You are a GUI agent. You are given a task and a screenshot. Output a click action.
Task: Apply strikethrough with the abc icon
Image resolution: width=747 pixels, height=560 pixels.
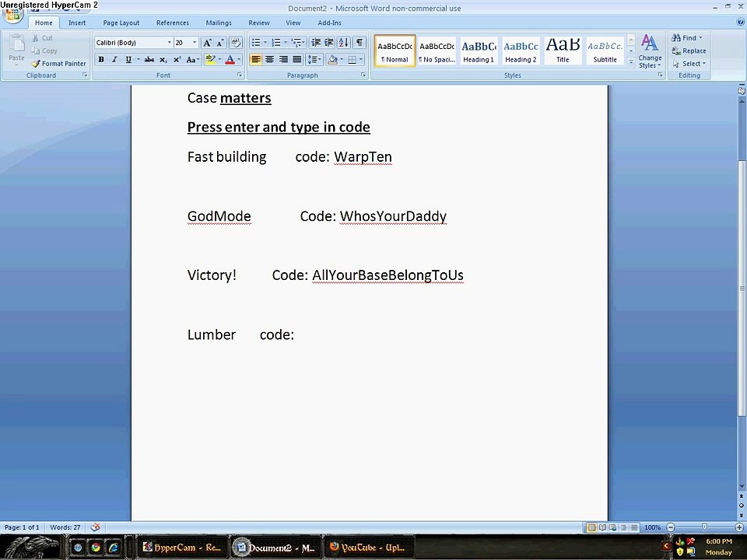pyautogui.click(x=149, y=60)
